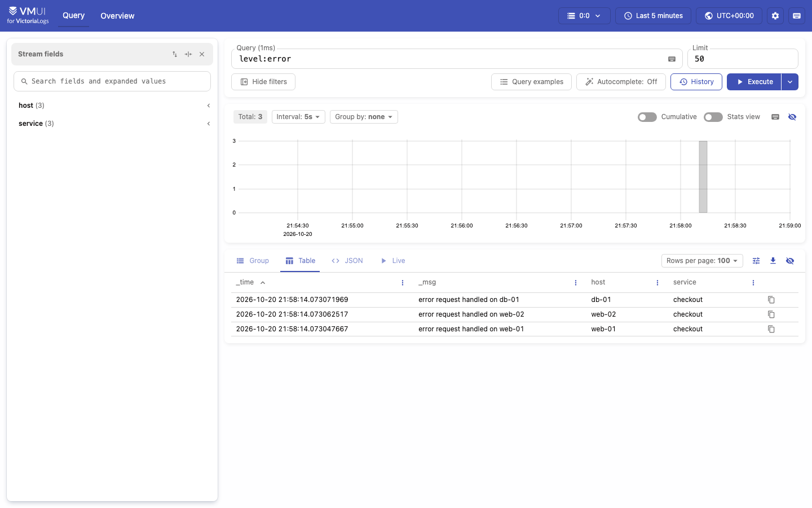Open the tenant 0:0 dropdown
Screen dimensions: 812x508
click(x=584, y=16)
